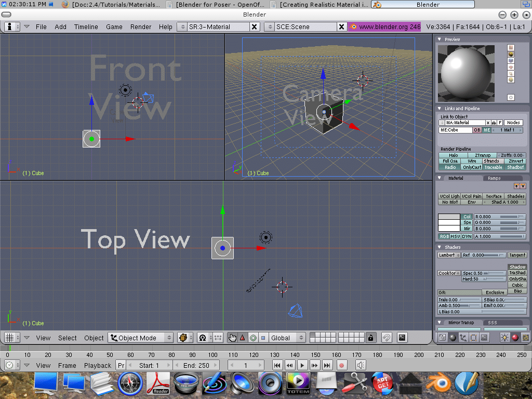
Task: Select the rotate manipulator ring icon
Action: tap(252, 338)
